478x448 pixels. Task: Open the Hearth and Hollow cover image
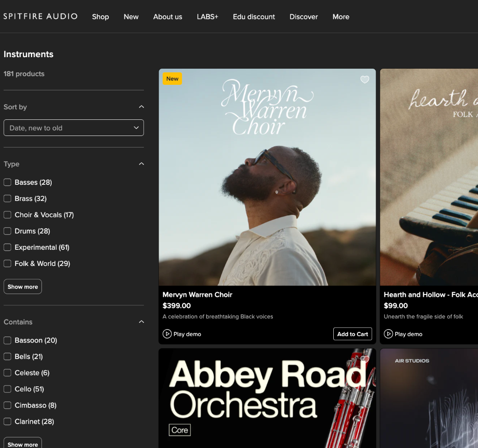point(429,177)
